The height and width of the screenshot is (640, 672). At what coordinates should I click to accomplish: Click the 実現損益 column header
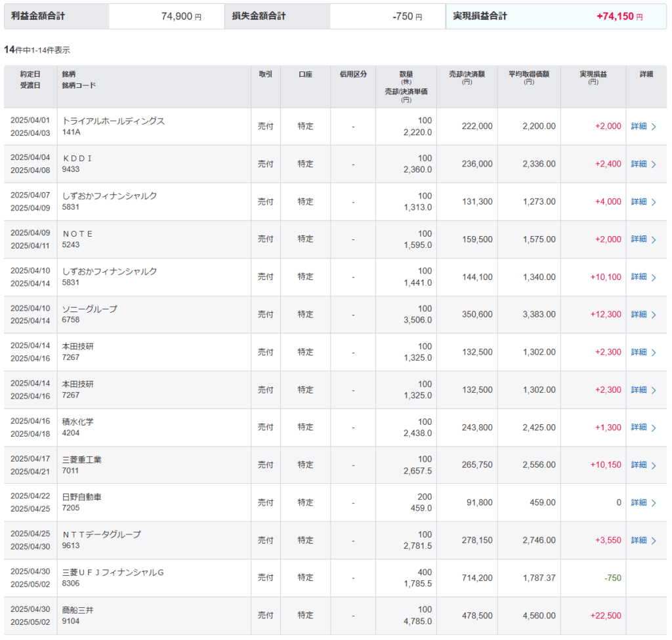click(x=593, y=75)
